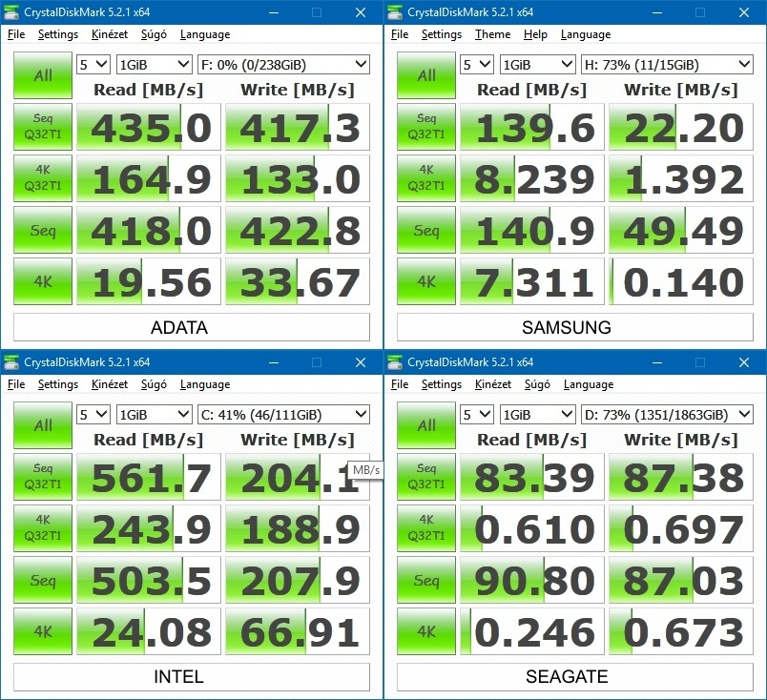
Task: Run the Seq test in ADATA window
Action: [x=43, y=231]
